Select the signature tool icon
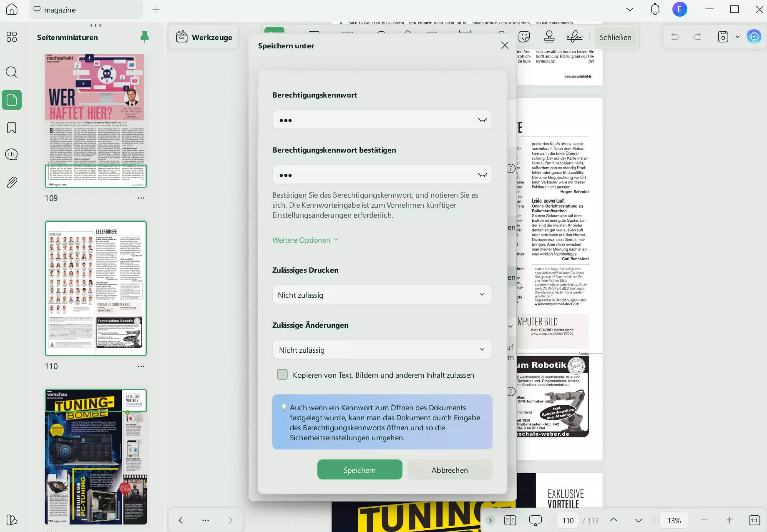This screenshot has height=532, width=767. 574,37
